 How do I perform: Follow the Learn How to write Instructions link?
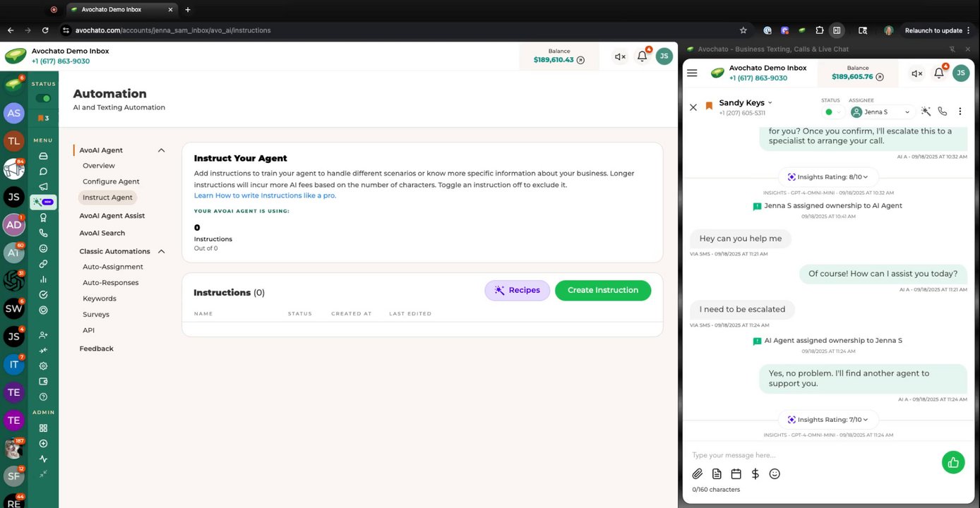point(265,195)
